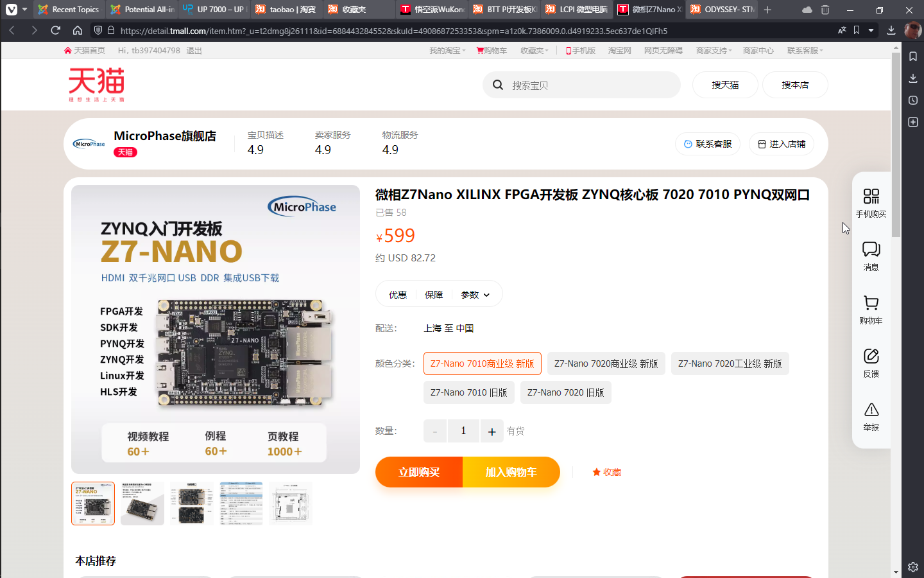Click 加入购物车 add to cart button

[x=511, y=472]
